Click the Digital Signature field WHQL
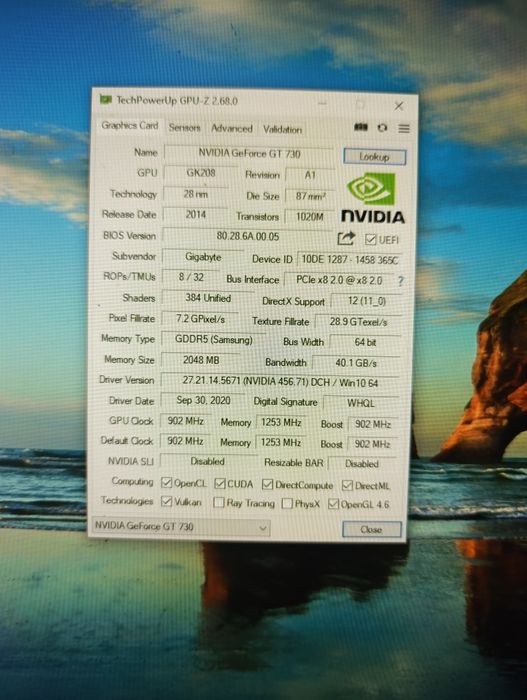The image size is (527, 700). click(x=361, y=403)
